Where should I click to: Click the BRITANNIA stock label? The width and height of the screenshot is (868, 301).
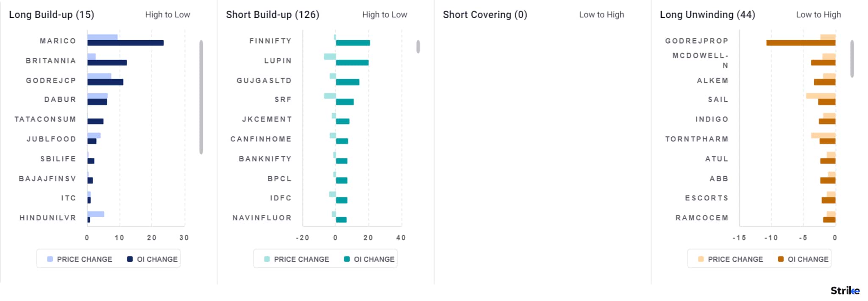tap(51, 61)
